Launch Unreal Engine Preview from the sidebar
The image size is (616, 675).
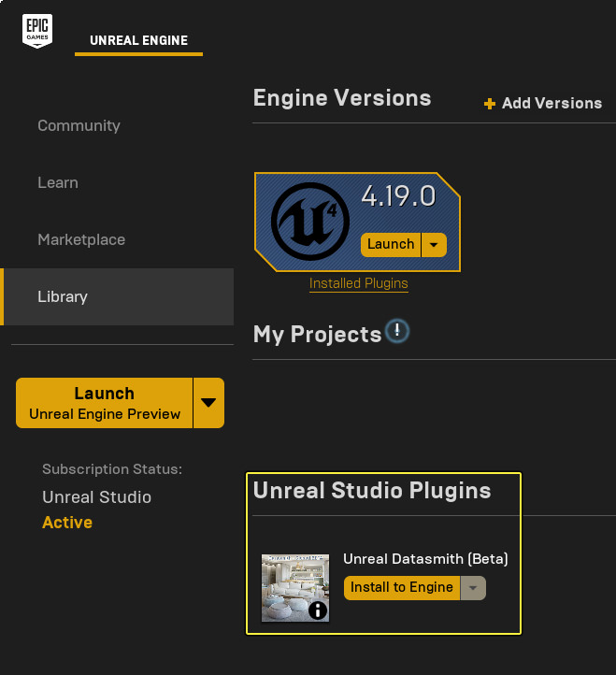tap(104, 403)
